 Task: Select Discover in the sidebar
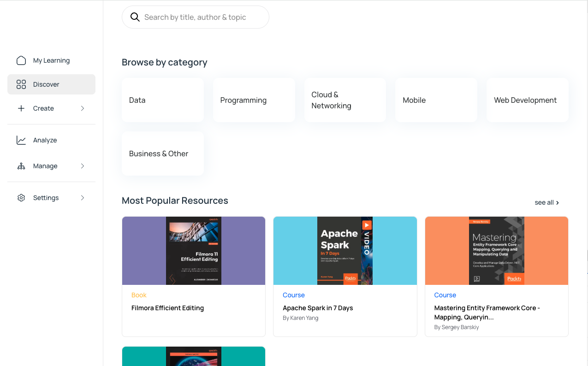51,84
